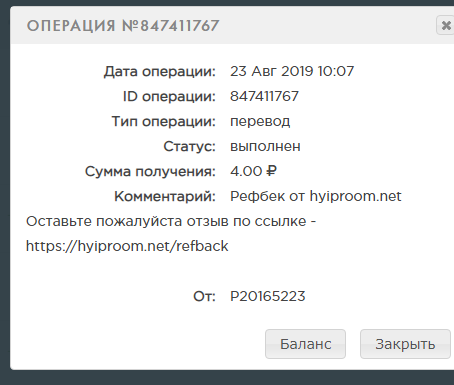Click the Комментарий label
The image size is (454, 385).
coord(165,196)
